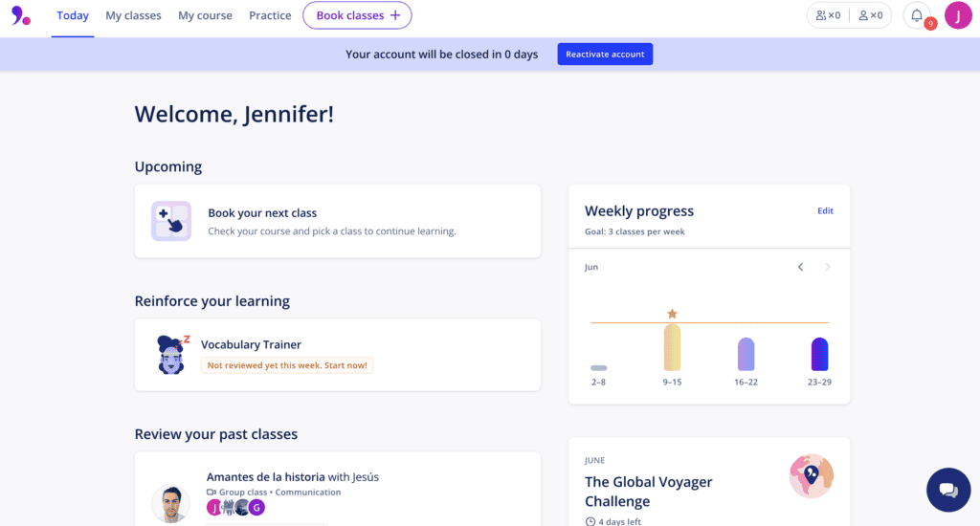Viewport: 980px width, 526px height.
Task: Open the notifications bell
Action: tap(917, 15)
